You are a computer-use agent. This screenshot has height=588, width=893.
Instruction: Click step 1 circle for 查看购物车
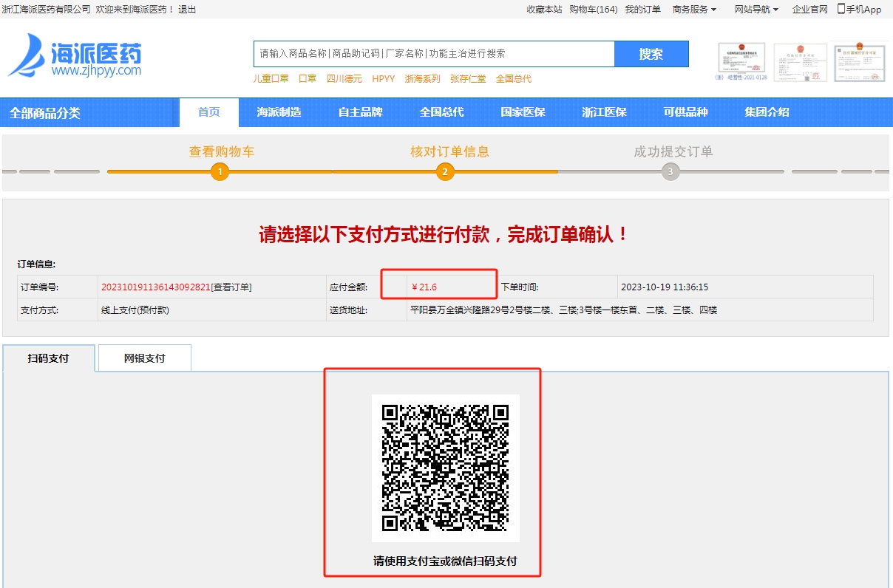click(x=220, y=172)
